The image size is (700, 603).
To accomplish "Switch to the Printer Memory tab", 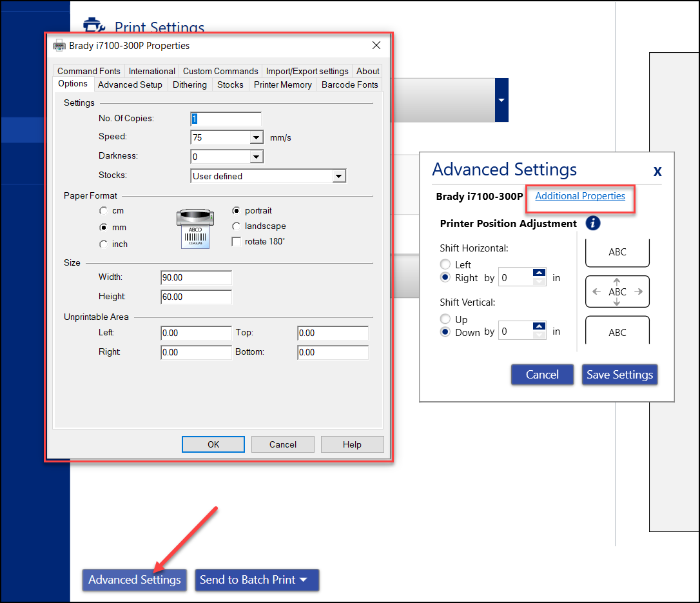I will click(282, 85).
